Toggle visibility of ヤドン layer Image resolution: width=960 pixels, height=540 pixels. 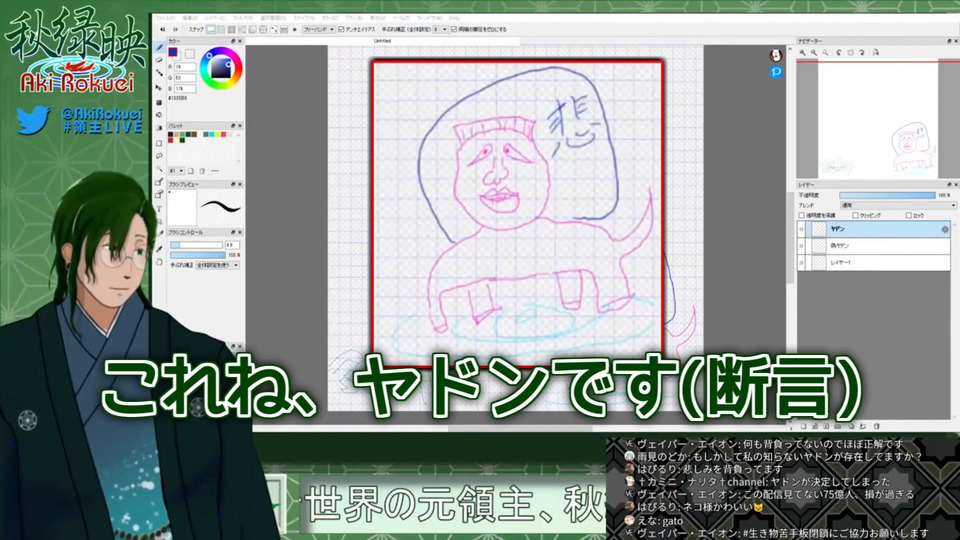(801, 229)
